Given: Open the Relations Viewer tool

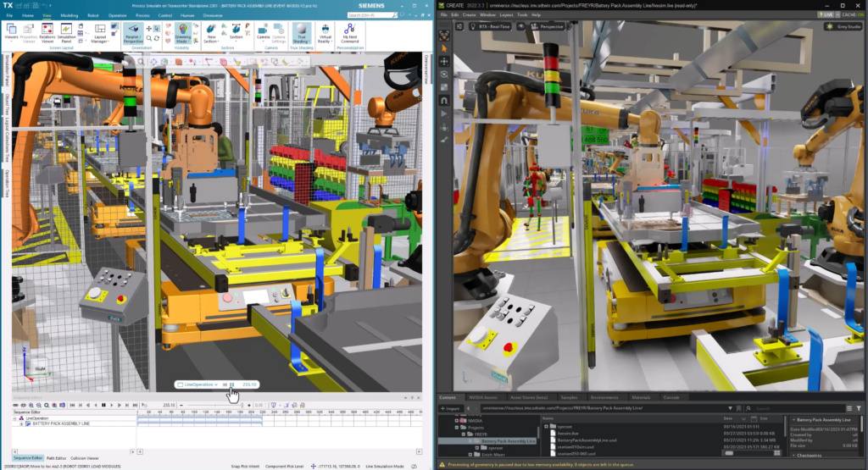Looking at the screenshot, I should click(49, 32).
